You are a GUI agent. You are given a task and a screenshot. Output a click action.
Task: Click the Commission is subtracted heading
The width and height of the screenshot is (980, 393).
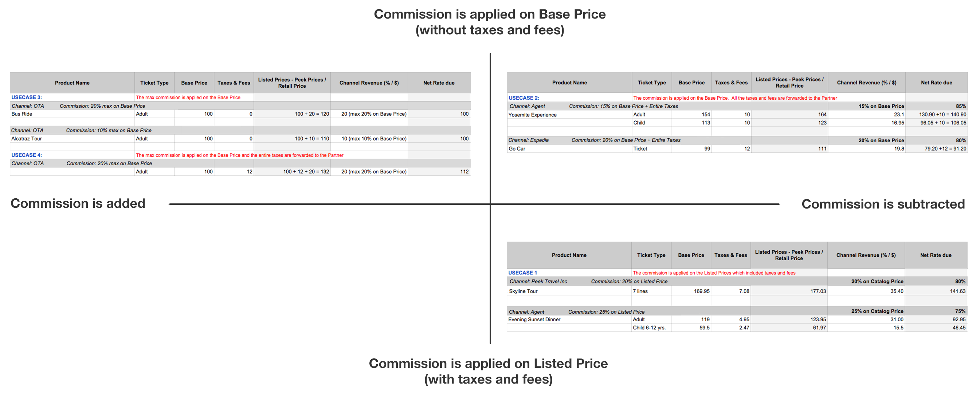[x=883, y=204]
